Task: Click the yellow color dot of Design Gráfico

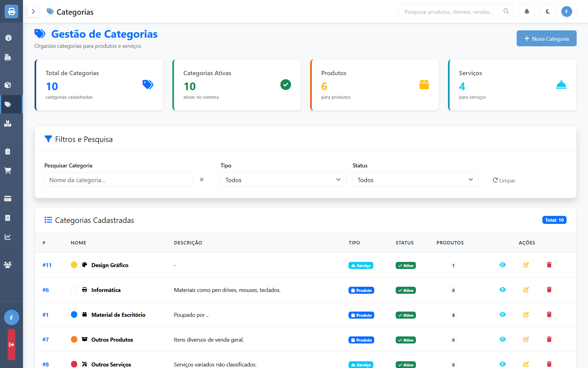Action: 74,265
